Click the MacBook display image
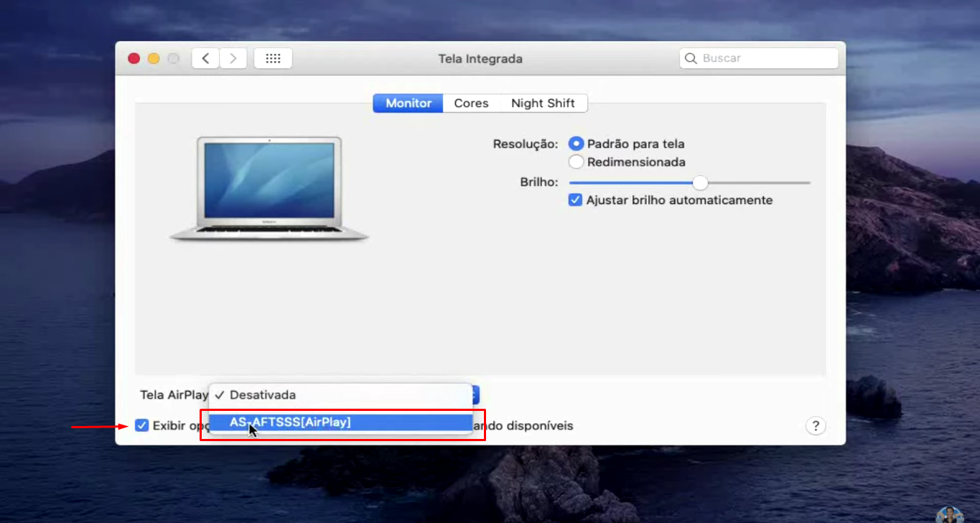980x523 pixels. click(x=269, y=188)
